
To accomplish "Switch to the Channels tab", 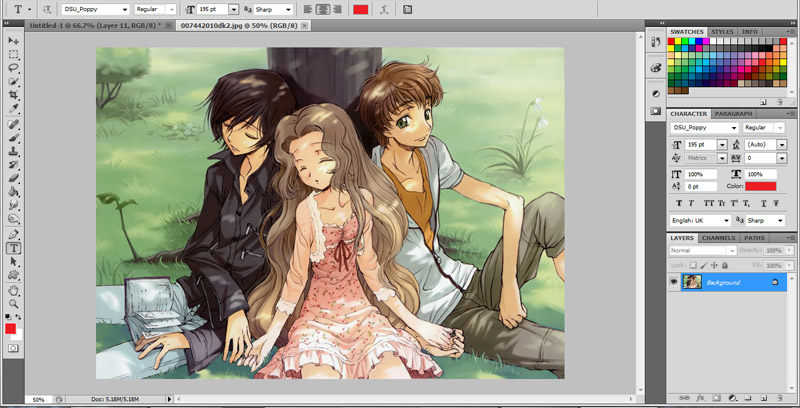I will click(718, 238).
